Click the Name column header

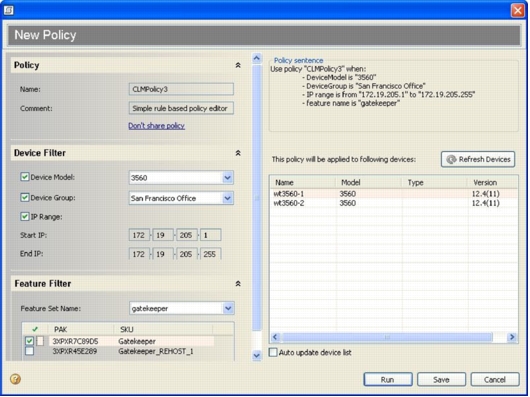tap(303, 182)
